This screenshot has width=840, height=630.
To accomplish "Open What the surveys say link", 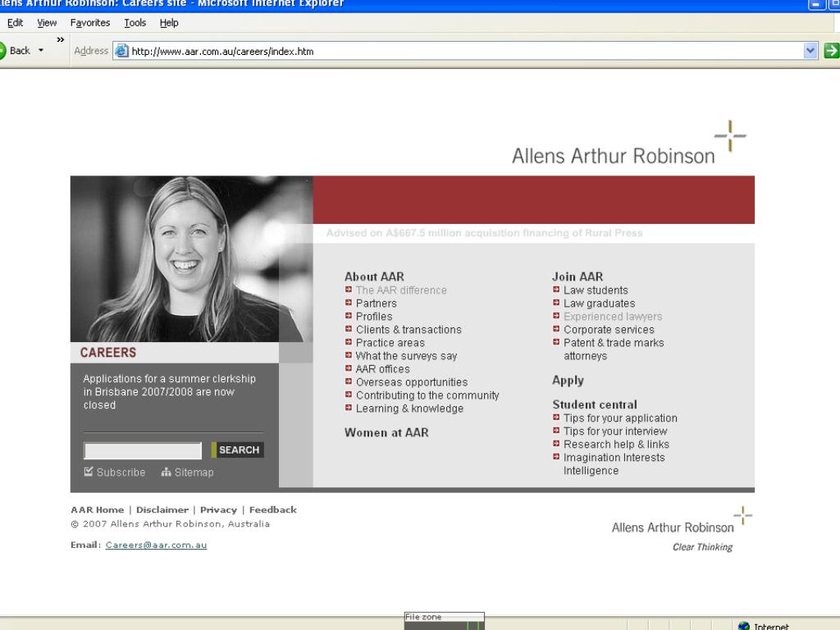I will pyautogui.click(x=407, y=356).
